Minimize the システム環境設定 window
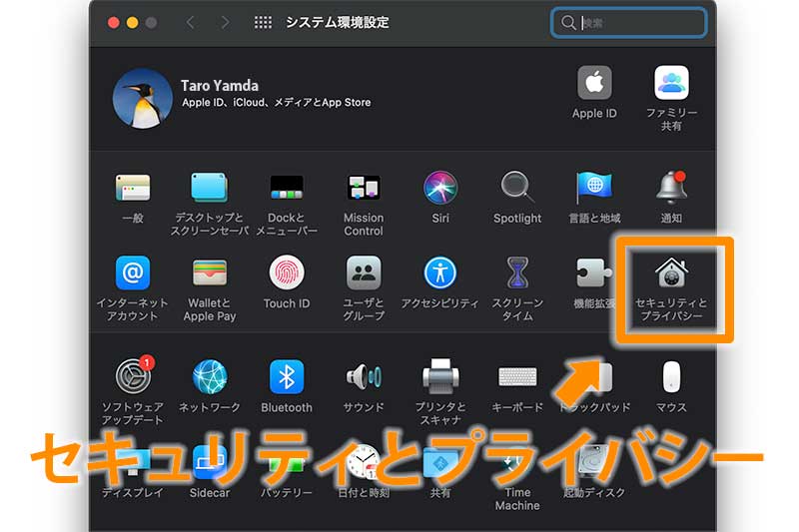Screen dimensions: 799x532 point(133,22)
